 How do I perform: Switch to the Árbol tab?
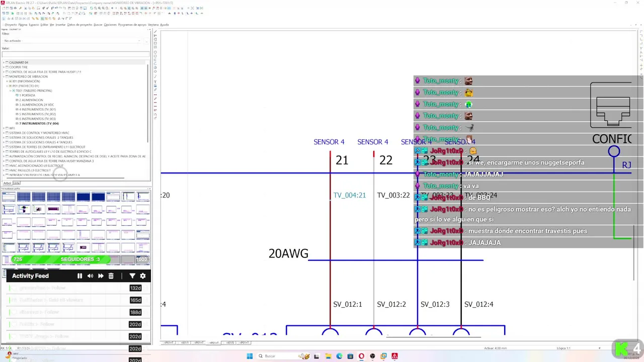point(7,183)
